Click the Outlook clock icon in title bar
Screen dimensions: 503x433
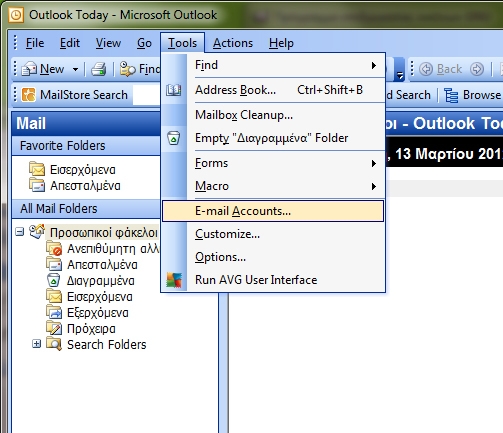point(16,15)
